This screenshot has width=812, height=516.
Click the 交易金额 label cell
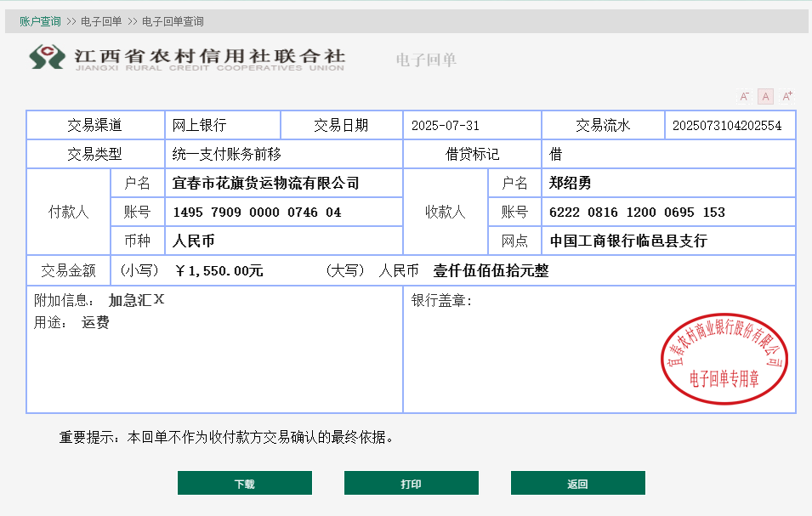[x=68, y=270]
